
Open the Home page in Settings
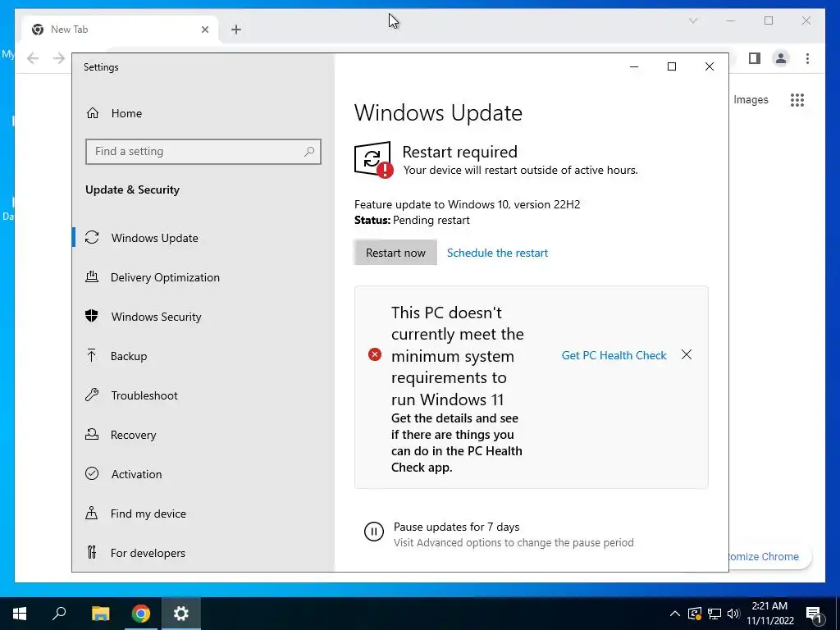coord(126,113)
